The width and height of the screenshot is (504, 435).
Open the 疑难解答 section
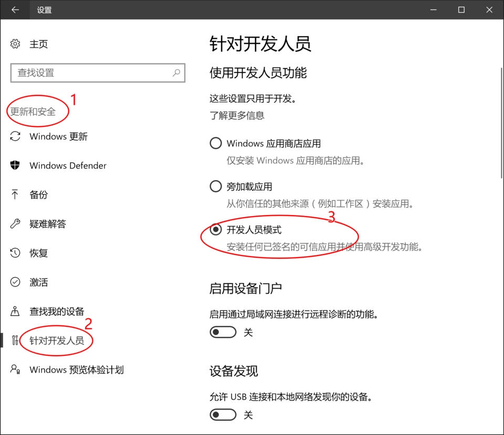tap(48, 224)
